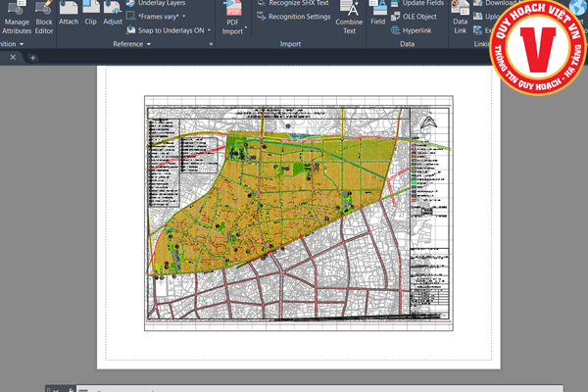588x392 pixels.
Task: Insert a Field from Data panel
Action: 377,14
